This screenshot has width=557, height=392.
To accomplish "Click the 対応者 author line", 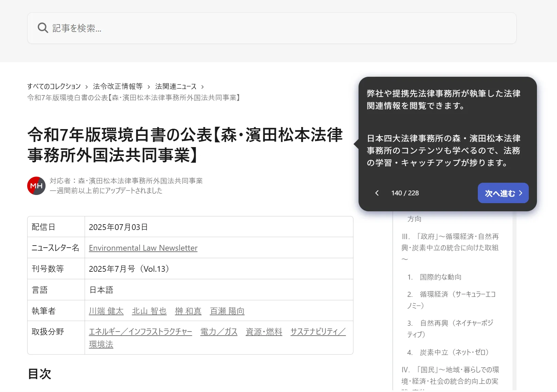I will [x=126, y=181].
